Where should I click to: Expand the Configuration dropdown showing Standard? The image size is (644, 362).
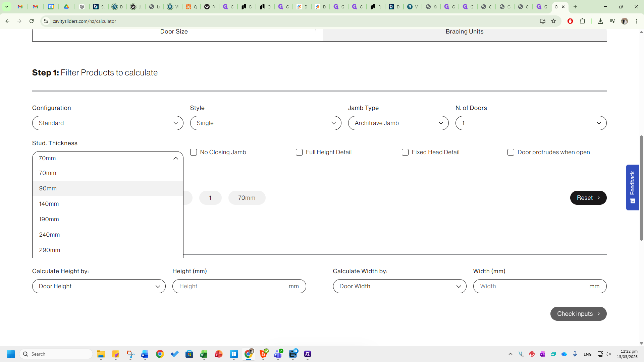[x=108, y=123]
